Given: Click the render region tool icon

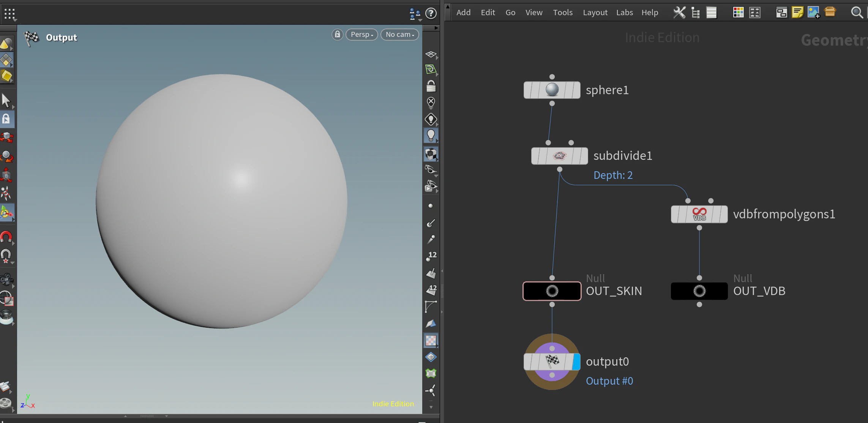Looking at the screenshot, I should pos(6,298).
